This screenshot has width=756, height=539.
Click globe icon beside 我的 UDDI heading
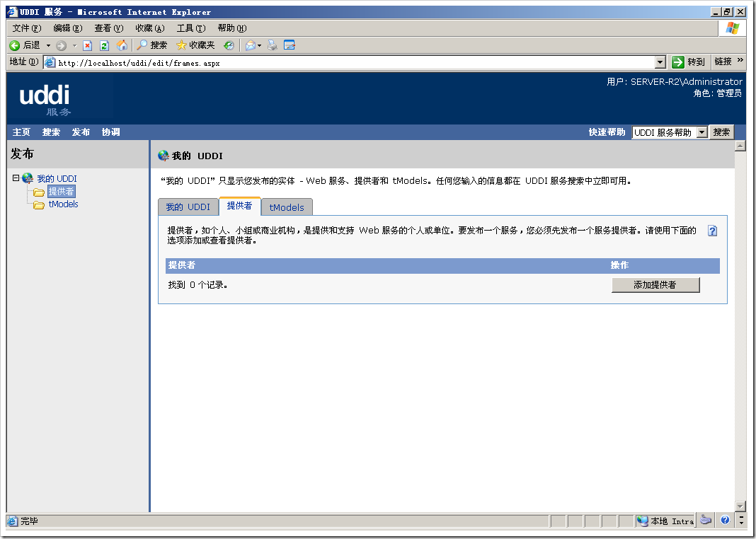point(164,156)
